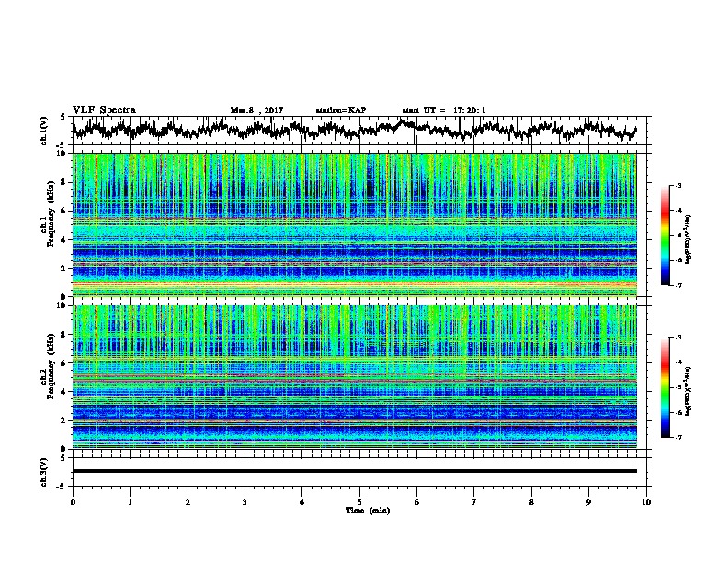This screenshot has height=563, width=728.
Task: Click the thick black ch.3 voltage line
Action: [354, 471]
